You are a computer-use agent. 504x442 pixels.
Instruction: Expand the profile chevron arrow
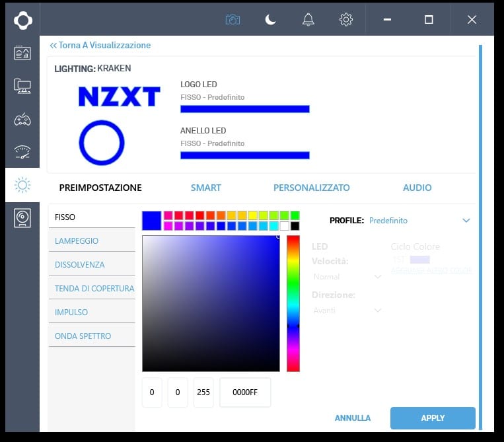coord(466,221)
